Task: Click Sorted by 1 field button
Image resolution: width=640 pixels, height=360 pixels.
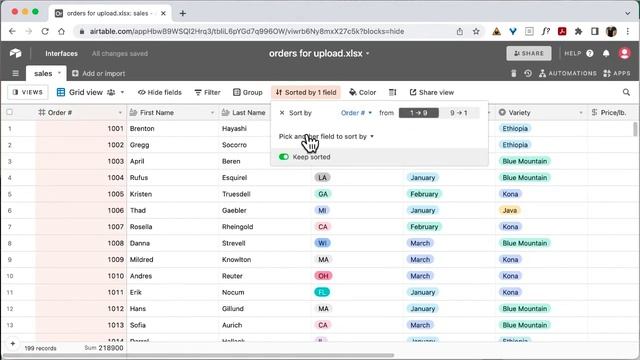Action: (x=306, y=92)
